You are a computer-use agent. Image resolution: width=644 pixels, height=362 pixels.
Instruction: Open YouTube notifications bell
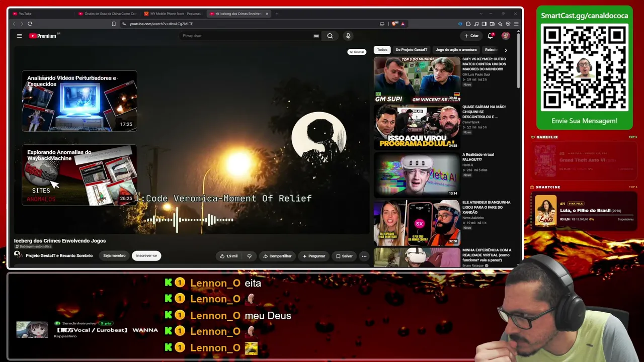click(491, 36)
